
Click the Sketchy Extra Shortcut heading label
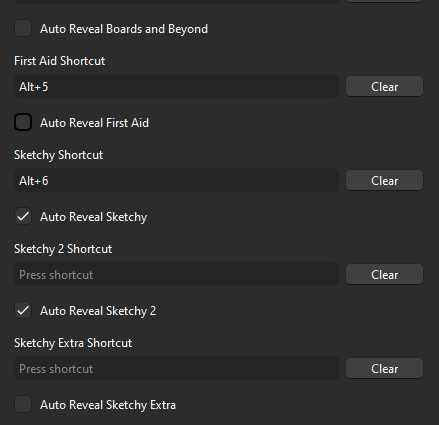[73, 343]
